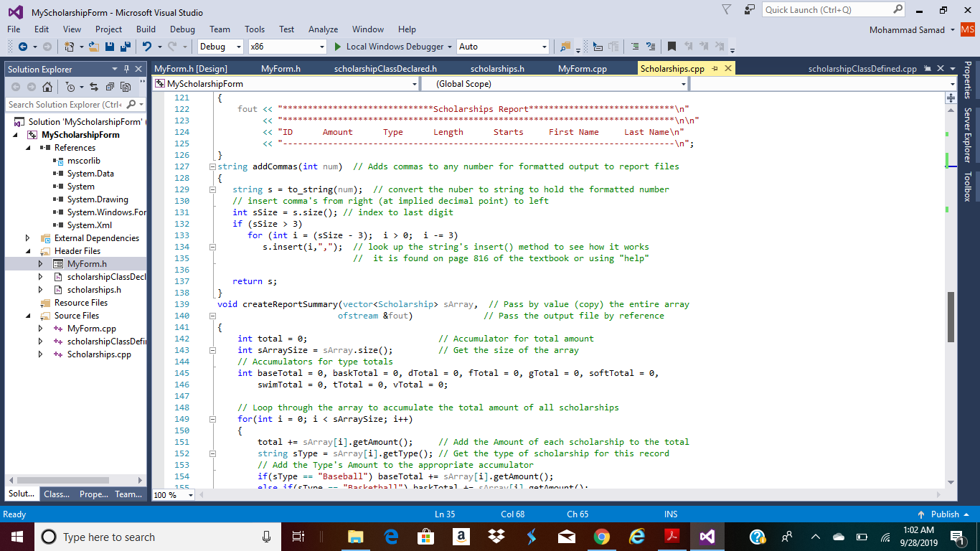Click Sync with Active Document icon
The height and width of the screenshot is (551, 980).
click(93, 87)
